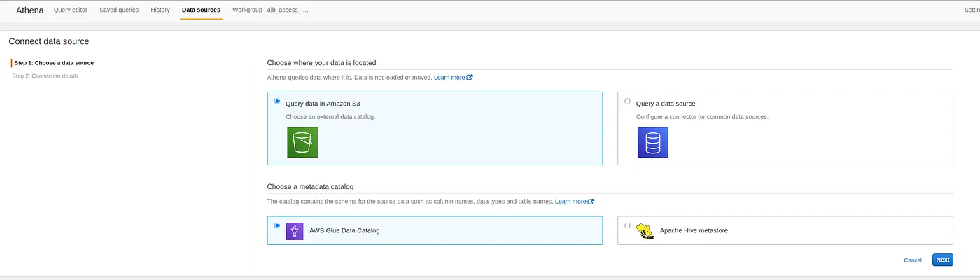This screenshot has width=980, height=280.
Task: Click the 'Query data in Amazon S3' label
Action: [323, 104]
